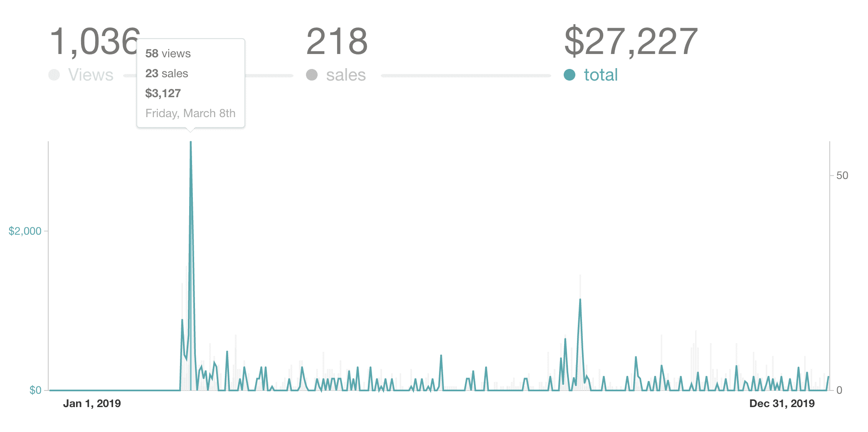This screenshot has width=868, height=432.
Task: Click "Friday, March 8th" tooltip date
Action: (190, 113)
